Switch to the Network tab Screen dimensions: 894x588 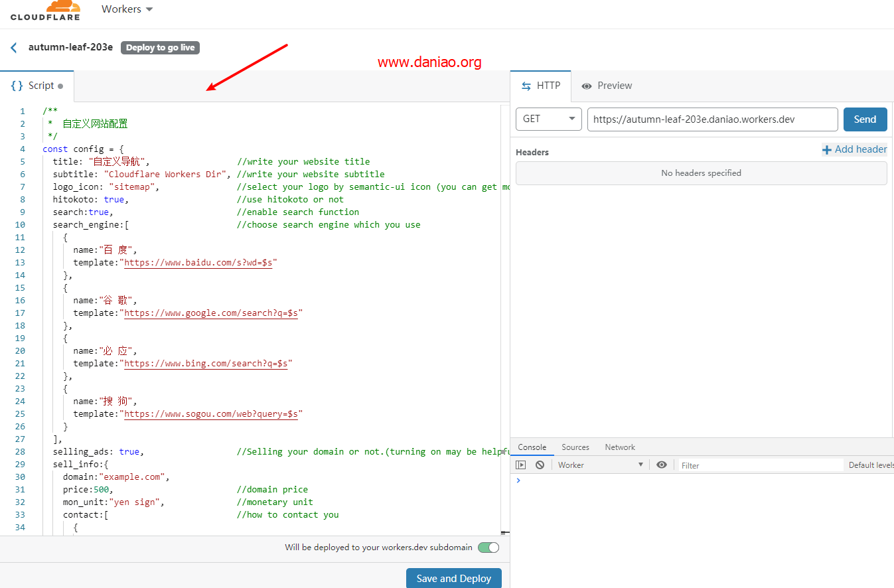coord(620,447)
